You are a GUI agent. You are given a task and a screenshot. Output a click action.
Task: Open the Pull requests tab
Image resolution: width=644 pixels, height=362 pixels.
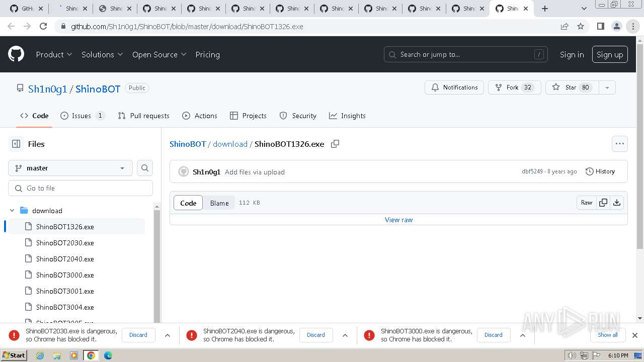(143, 116)
